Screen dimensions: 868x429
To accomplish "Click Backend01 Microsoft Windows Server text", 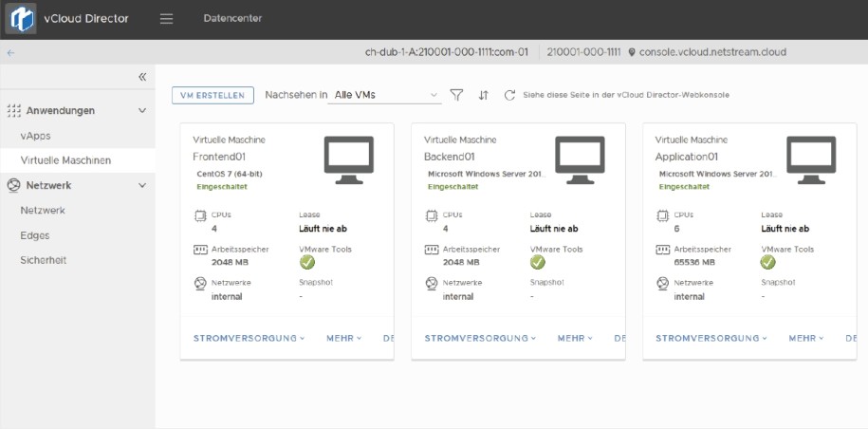I will pyautogui.click(x=488, y=174).
